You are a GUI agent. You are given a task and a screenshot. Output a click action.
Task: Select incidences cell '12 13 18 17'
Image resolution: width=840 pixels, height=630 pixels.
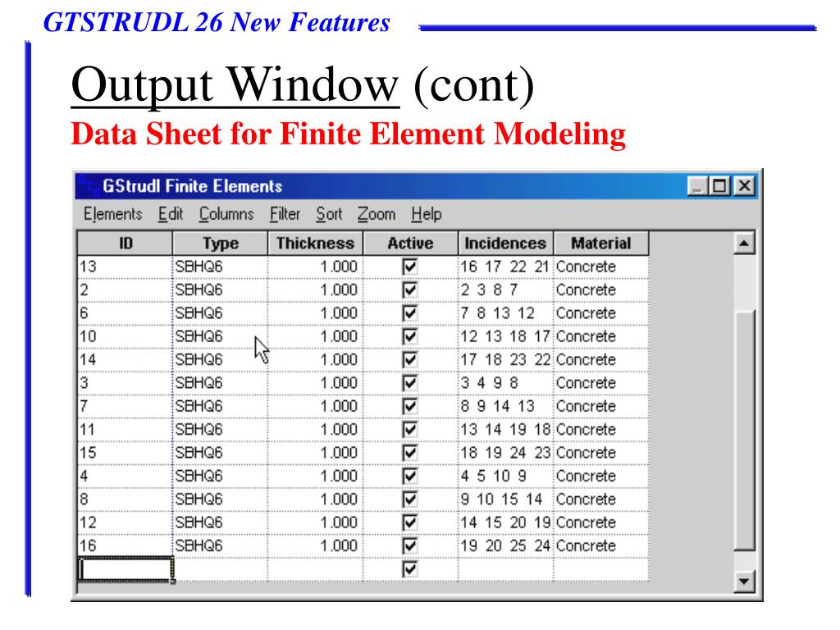tap(505, 336)
